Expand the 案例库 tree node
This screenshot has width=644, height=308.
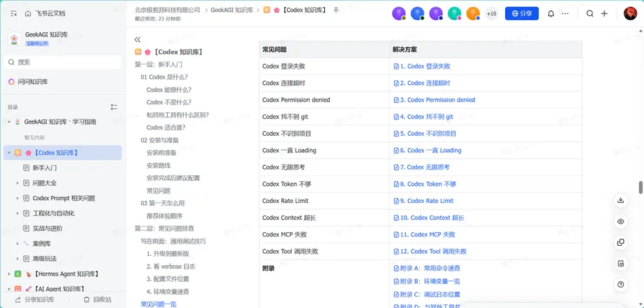tap(18, 244)
